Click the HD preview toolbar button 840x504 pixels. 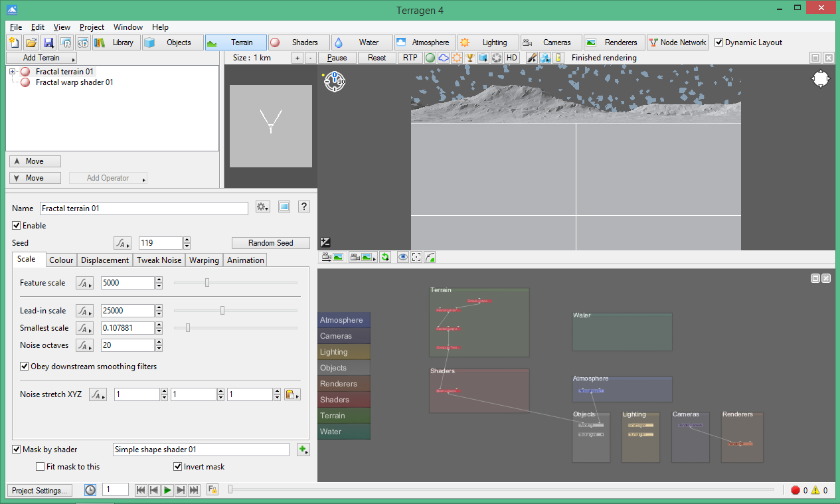pyautogui.click(x=511, y=58)
